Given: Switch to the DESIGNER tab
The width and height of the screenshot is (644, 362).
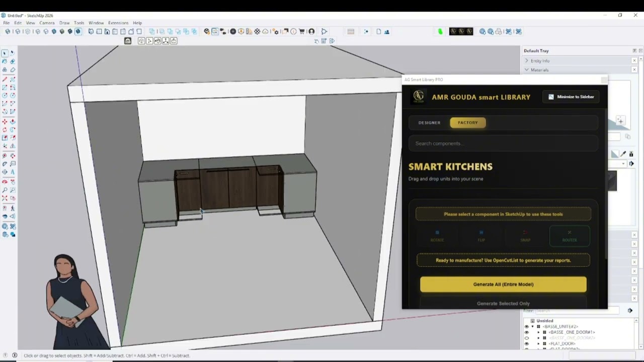Looking at the screenshot, I should (x=429, y=123).
